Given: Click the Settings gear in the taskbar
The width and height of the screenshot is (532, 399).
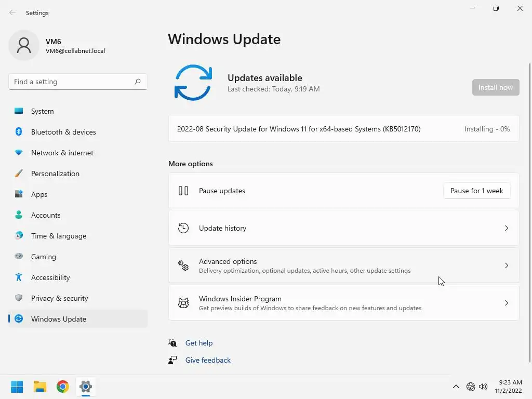Looking at the screenshot, I should tap(86, 387).
